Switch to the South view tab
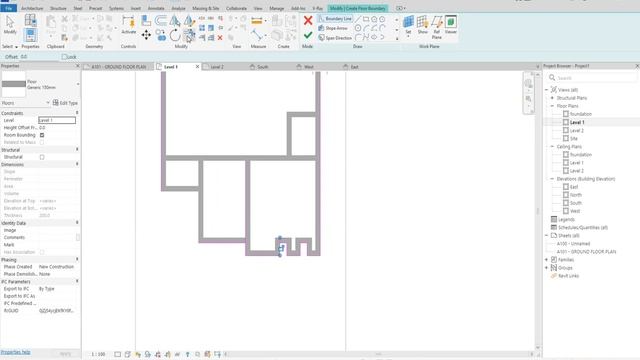 pyautogui.click(x=262, y=67)
